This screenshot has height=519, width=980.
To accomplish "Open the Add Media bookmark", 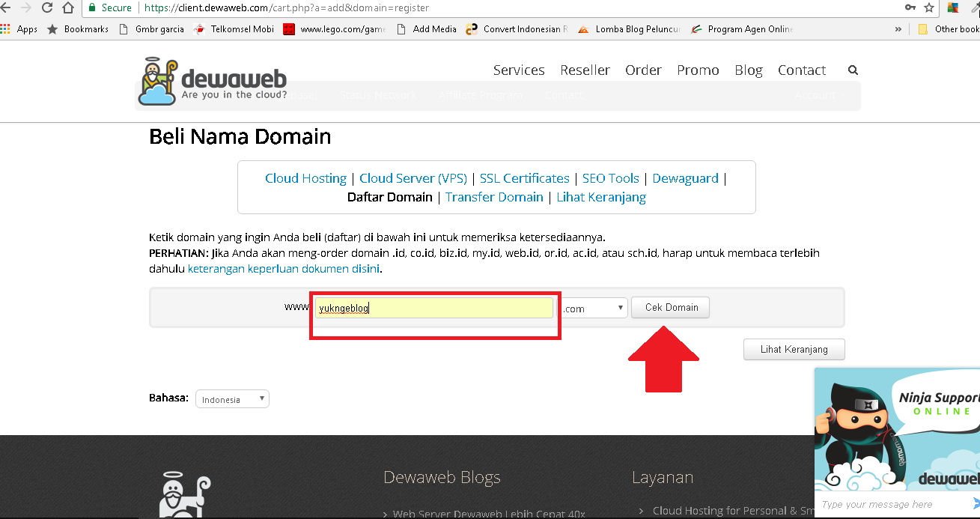I will 426,29.
